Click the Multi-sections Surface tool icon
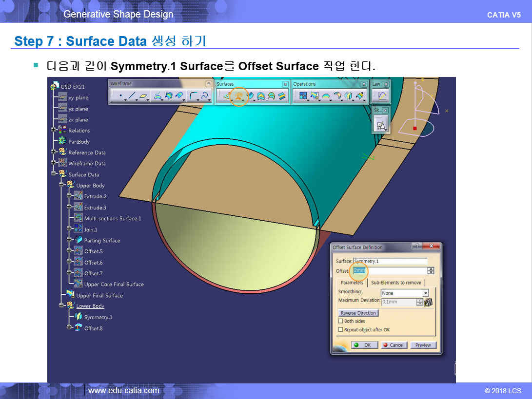This screenshot has height=399, width=532. tap(272, 96)
